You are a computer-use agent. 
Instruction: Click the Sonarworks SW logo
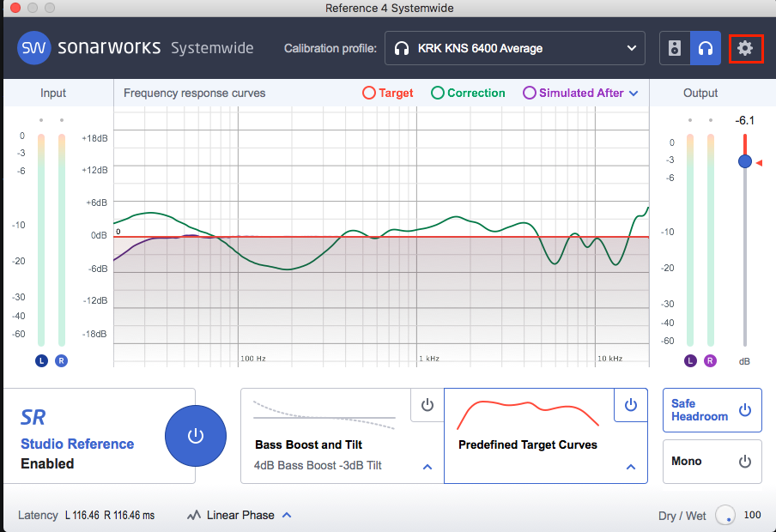[x=33, y=48]
